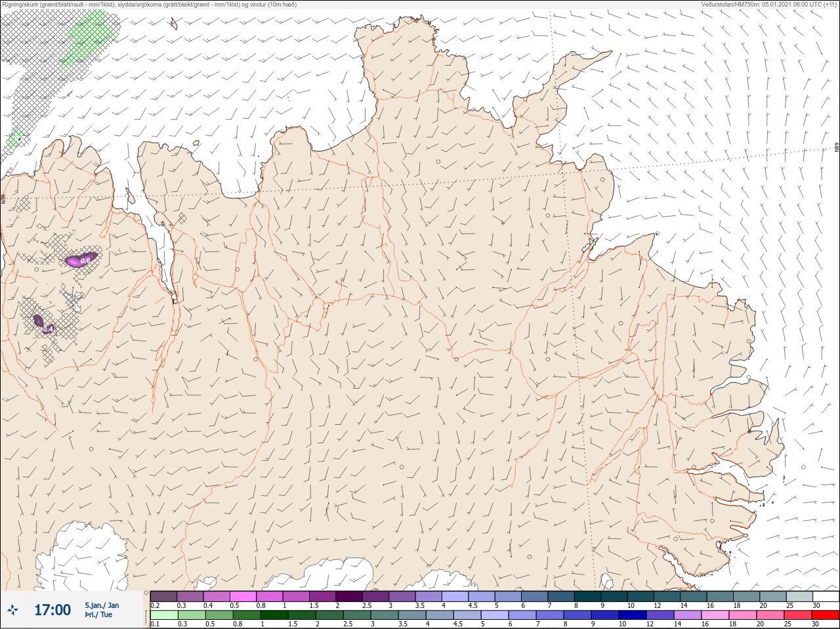Pick the pale green 0.1 swatch in the bottom scale

coord(163,615)
